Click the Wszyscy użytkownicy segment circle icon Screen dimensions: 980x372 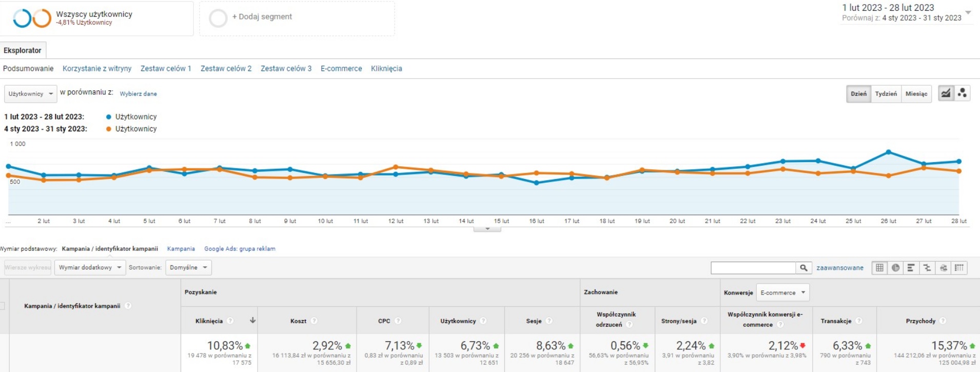(32, 18)
